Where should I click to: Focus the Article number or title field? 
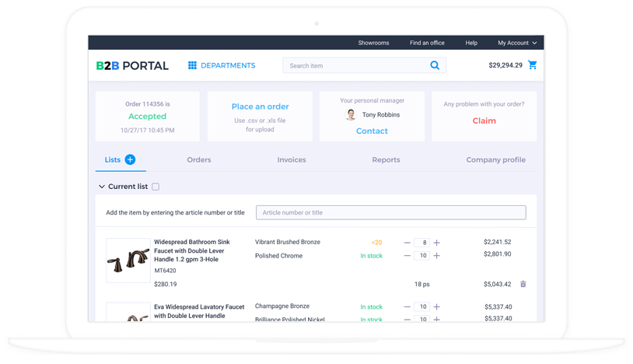point(391,212)
